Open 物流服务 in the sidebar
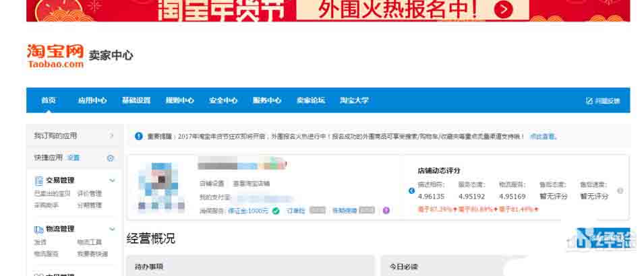The width and height of the screenshot is (644, 276). pyautogui.click(x=47, y=254)
